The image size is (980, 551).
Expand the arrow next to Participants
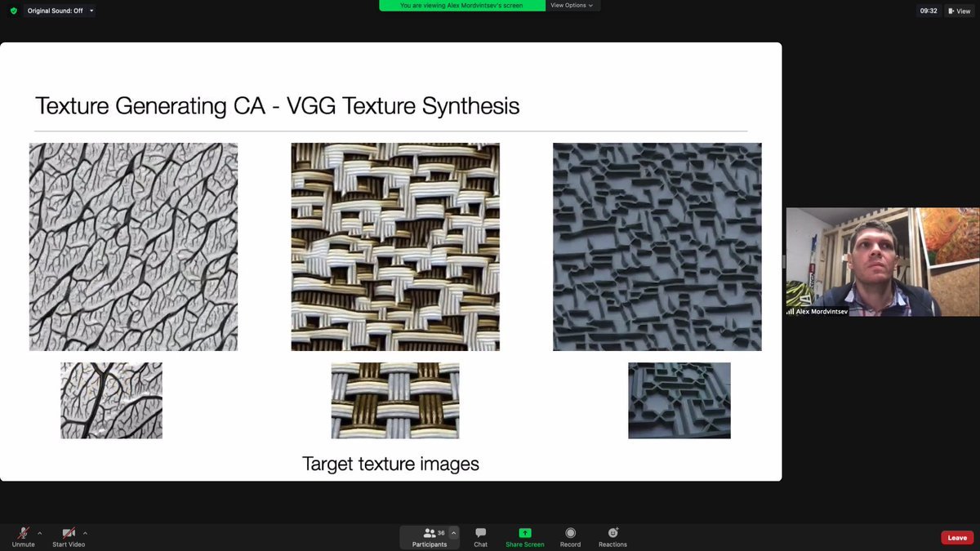pyautogui.click(x=454, y=532)
